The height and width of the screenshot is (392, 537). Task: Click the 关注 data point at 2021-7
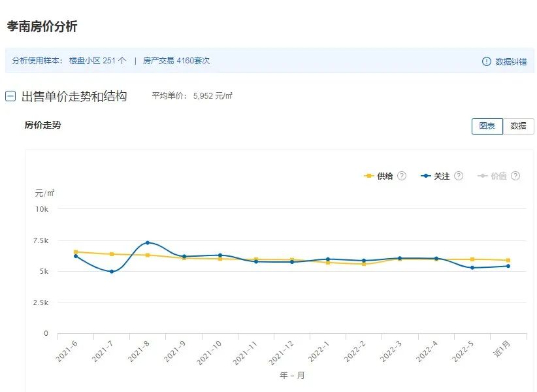(x=112, y=272)
